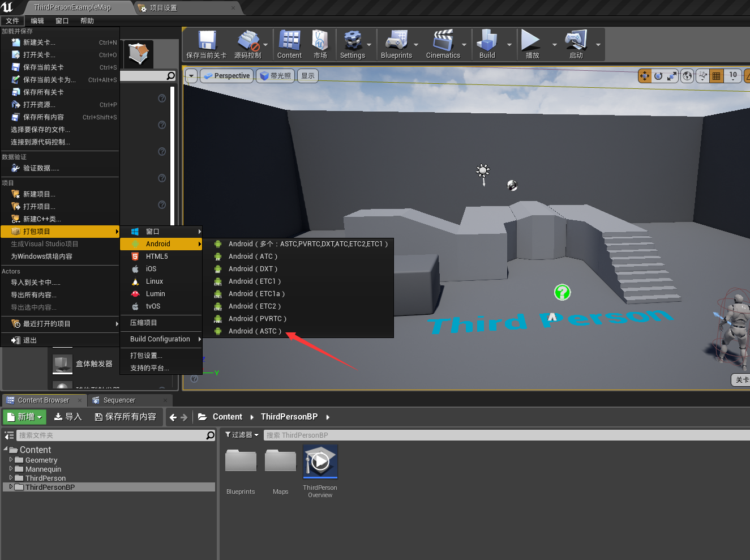Open Recently Opened Projects submenu
This screenshot has height=560, width=750.
coord(60,324)
